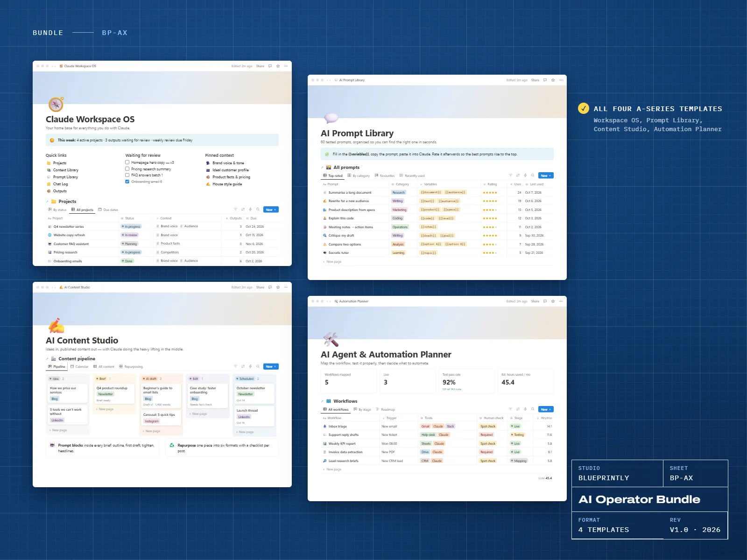Click automation lightning icon in All prompts toolbar
747x560 pixels.
525,175
